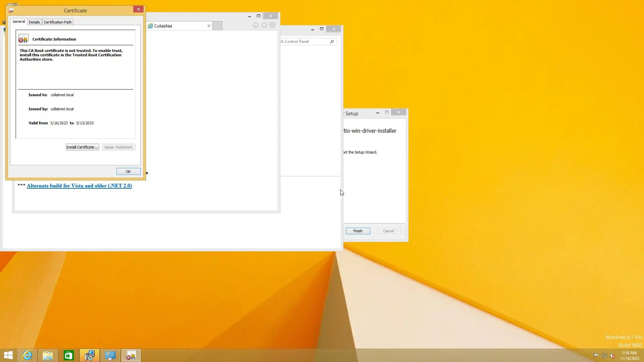Open the Alternate build for Vista link
644x362 pixels.
(79, 186)
